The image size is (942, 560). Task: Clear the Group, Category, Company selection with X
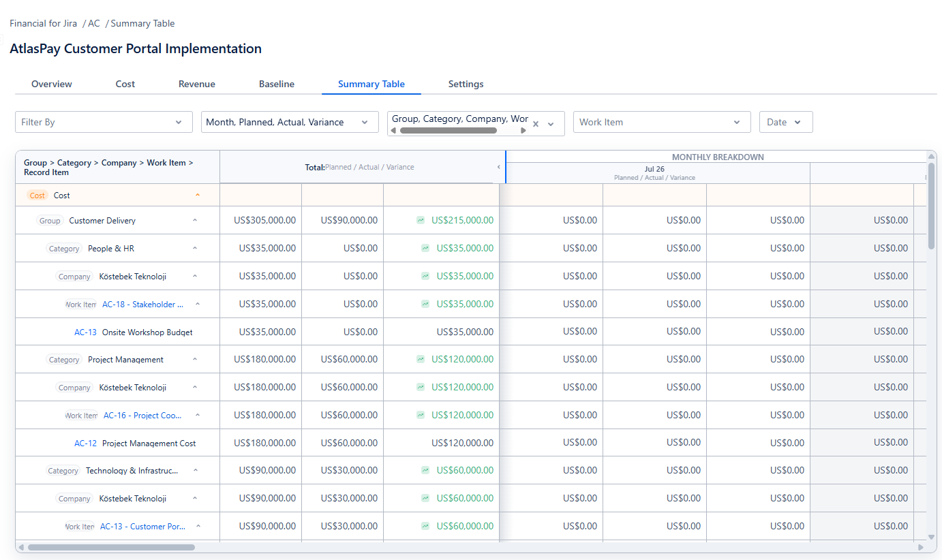coord(536,124)
